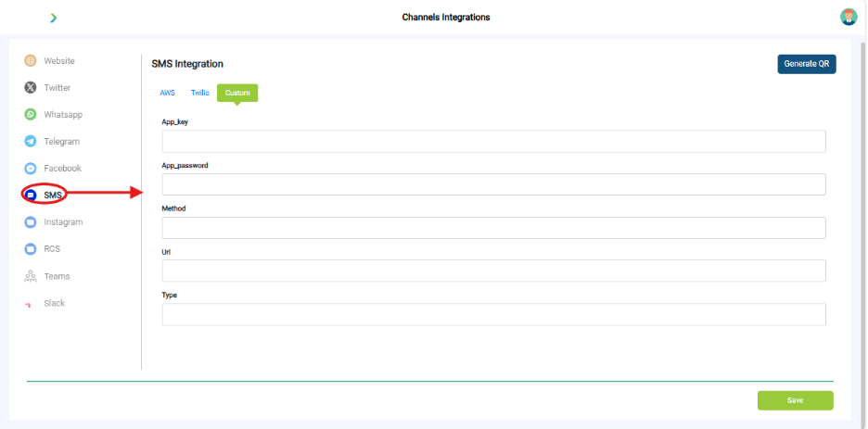Viewport: 868px width, 429px height.
Task: Open the Whatsapp channel icon
Action: pos(31,115)
